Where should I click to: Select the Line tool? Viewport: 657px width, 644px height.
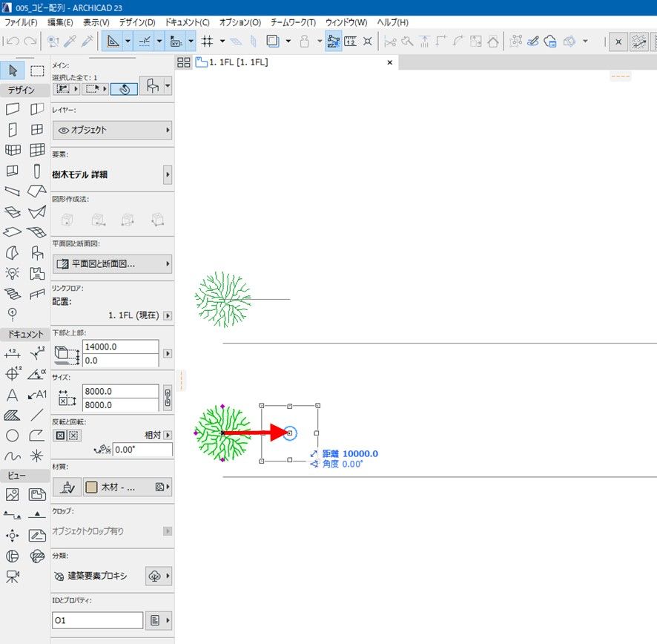click(37, 415)
